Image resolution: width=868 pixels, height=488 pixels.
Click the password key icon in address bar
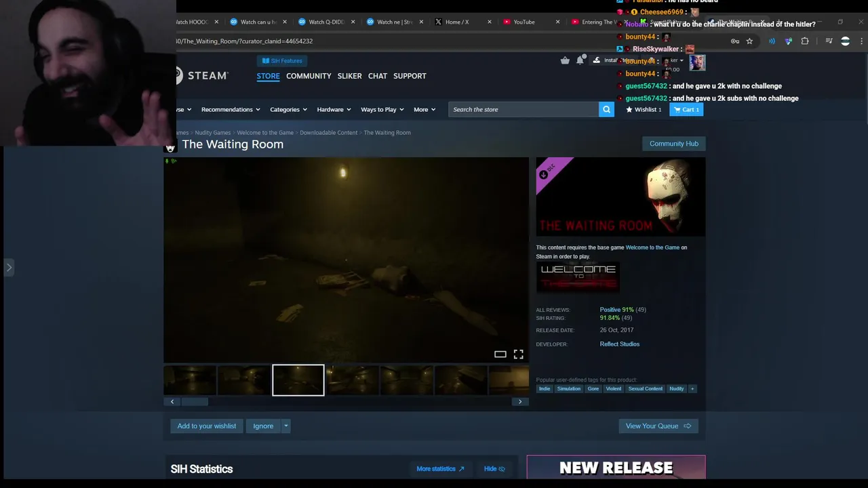735,41
